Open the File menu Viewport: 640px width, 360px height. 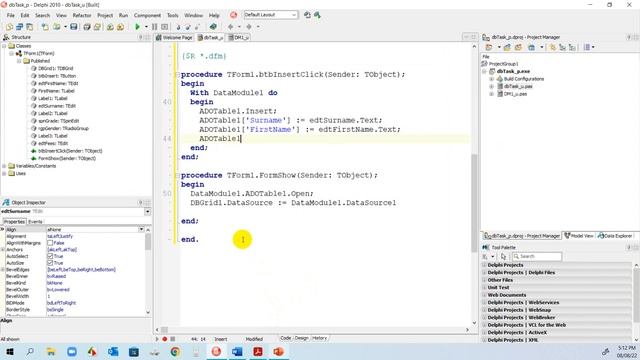coord(11,15)
